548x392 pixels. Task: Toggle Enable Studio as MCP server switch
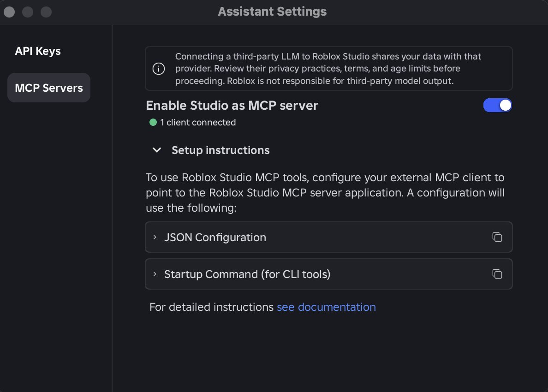click(497, 106)
